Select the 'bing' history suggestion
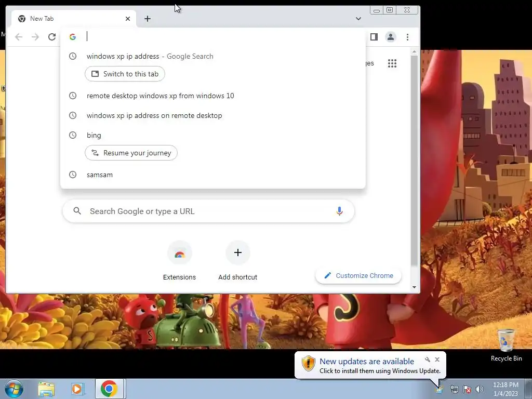 (212, 135)
